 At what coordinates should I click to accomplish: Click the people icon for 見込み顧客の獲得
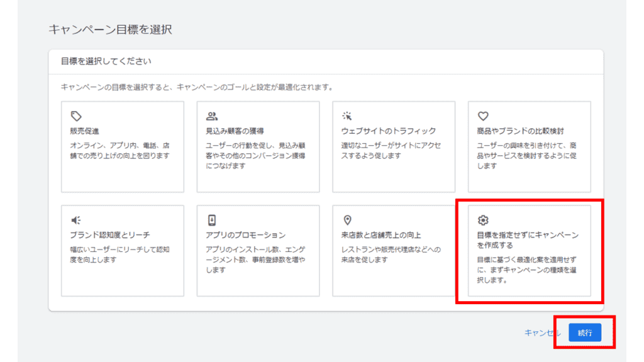[212, 116]
